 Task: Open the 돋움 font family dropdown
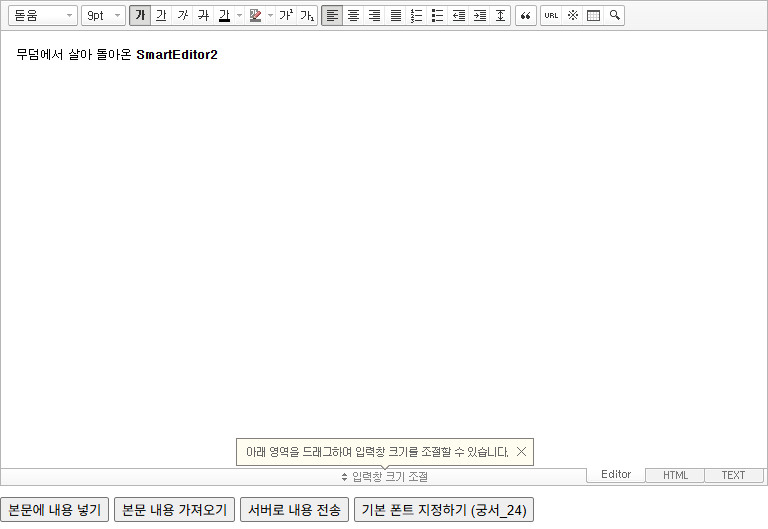pos(43,16)
